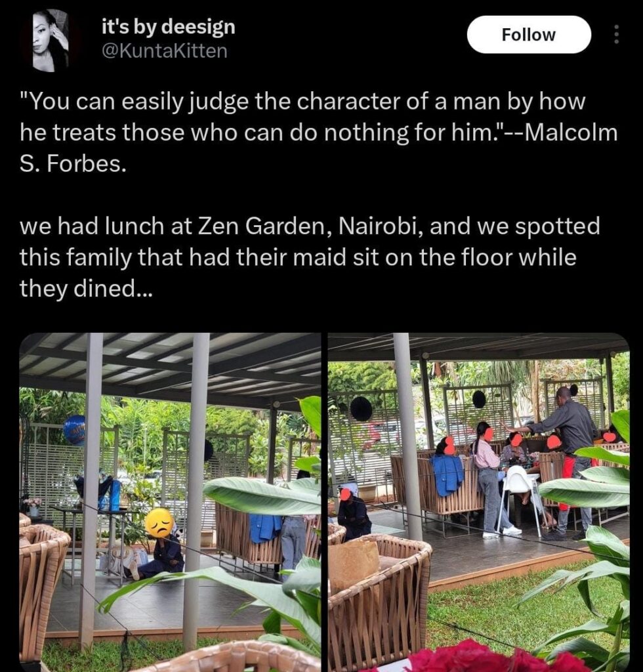Viewport: 643px width, 672px height.
Task: Click the Malcolm S. Forbes quote text
Action: pos(319,133)
